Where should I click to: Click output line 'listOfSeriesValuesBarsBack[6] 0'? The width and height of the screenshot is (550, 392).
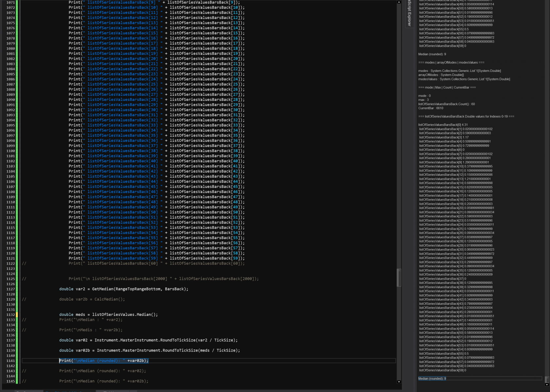click(x=442, y=150)
